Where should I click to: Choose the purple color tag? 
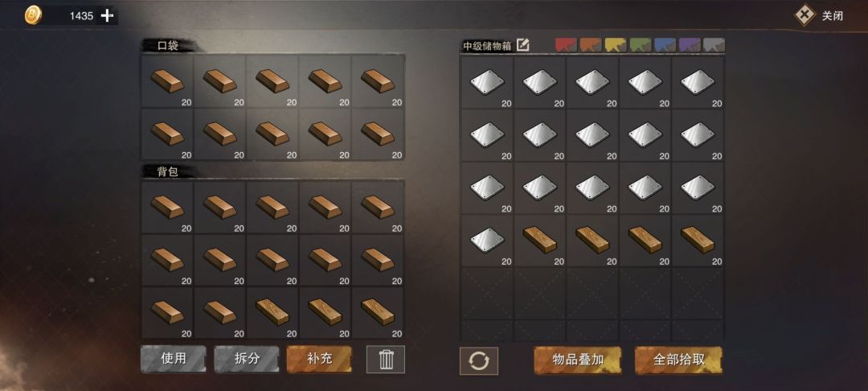[x=690, y=45]
